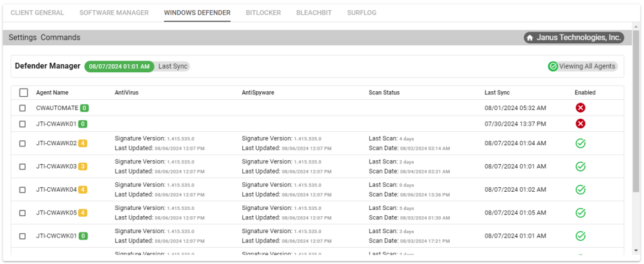Sort by the Agent Name column header

pos(52,93)
